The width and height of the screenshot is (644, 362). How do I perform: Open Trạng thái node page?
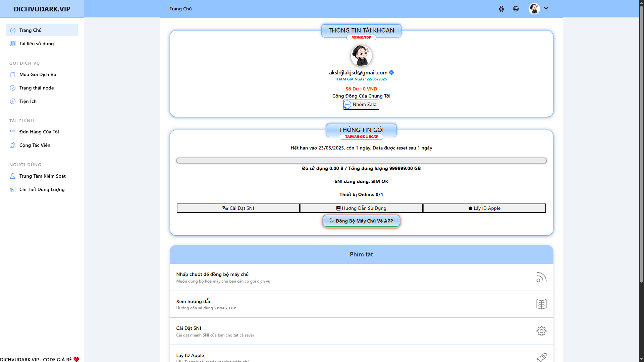tap(36, 88)
